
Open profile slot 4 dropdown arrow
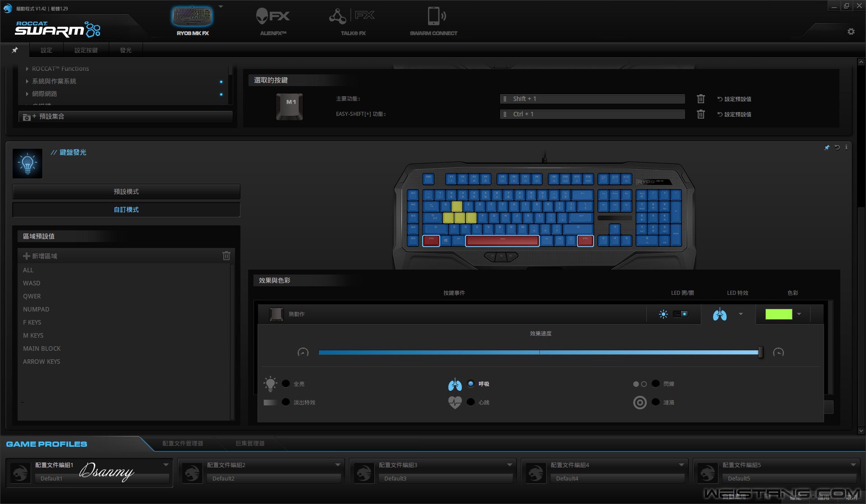point(681,465)
